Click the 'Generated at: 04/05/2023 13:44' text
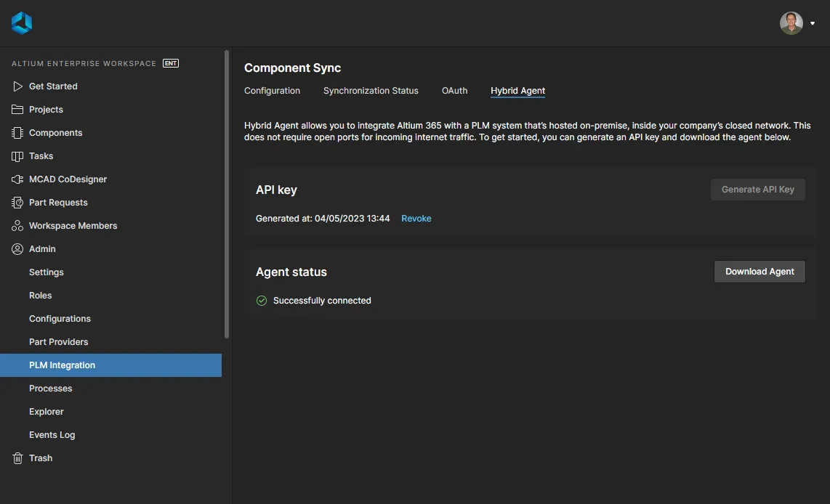Viewport: 830px width, 504px height. coord(323,219)
